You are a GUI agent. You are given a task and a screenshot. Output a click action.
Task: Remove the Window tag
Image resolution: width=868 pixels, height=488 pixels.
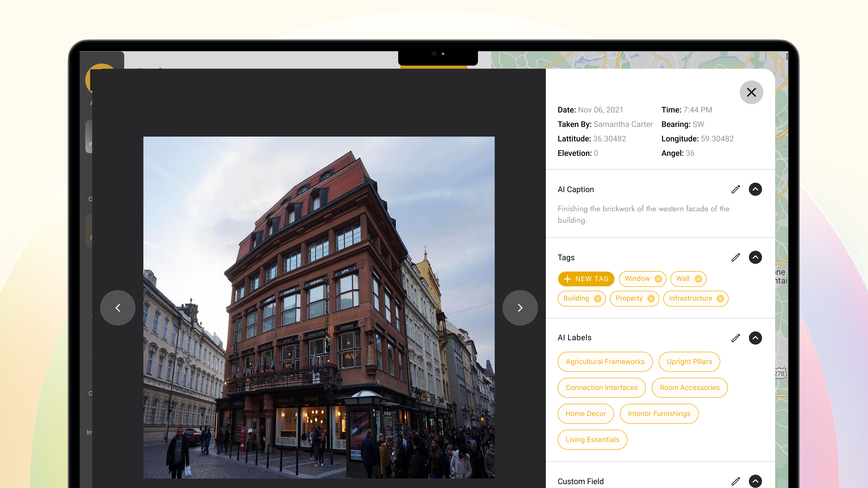click(x=658, y=279)
